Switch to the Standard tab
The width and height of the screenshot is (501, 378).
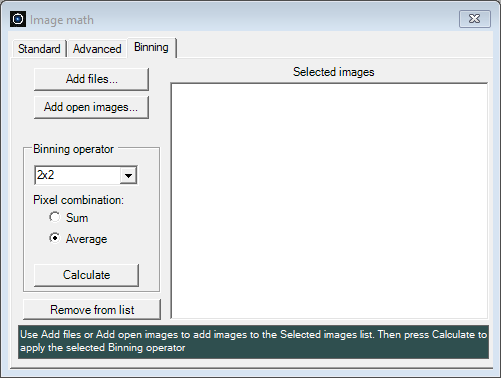tap(39, 49)
